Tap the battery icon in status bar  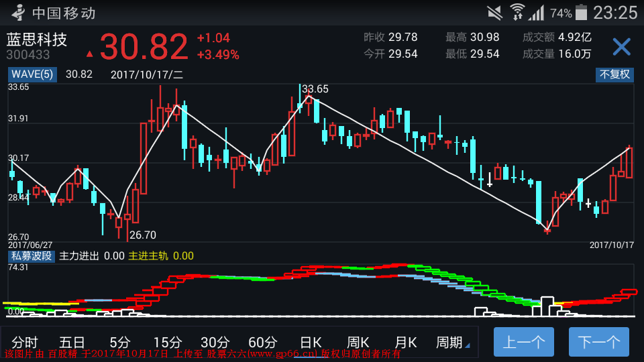581,12
